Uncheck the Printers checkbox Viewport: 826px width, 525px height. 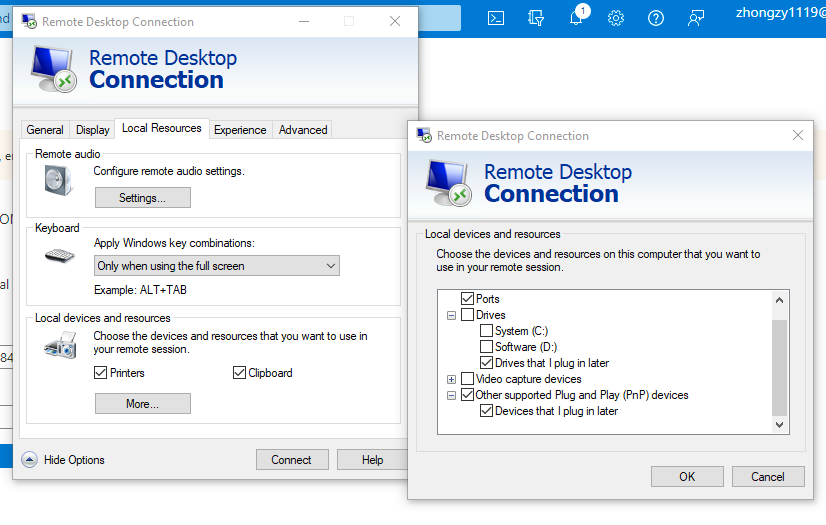click(x=101, y=373)
